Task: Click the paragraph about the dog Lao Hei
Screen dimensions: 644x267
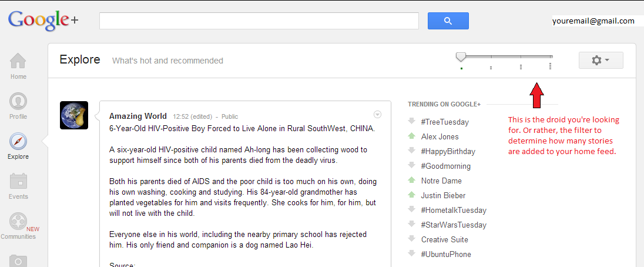Action: tap(238, 240)
